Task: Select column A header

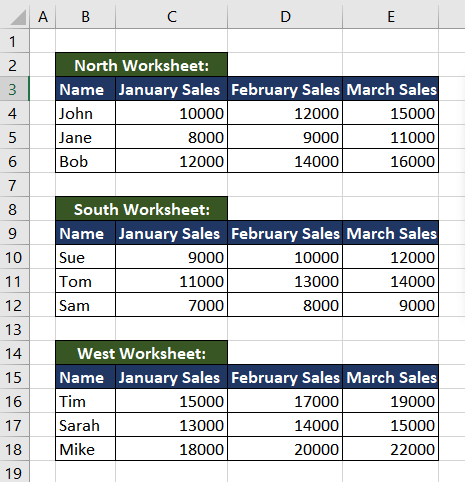Action: (x=43, y=17)
